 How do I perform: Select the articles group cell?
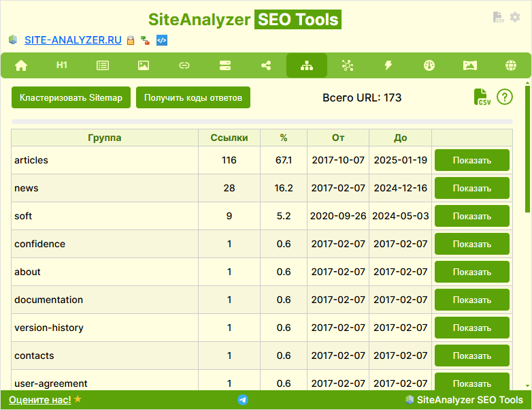point(105,160)
